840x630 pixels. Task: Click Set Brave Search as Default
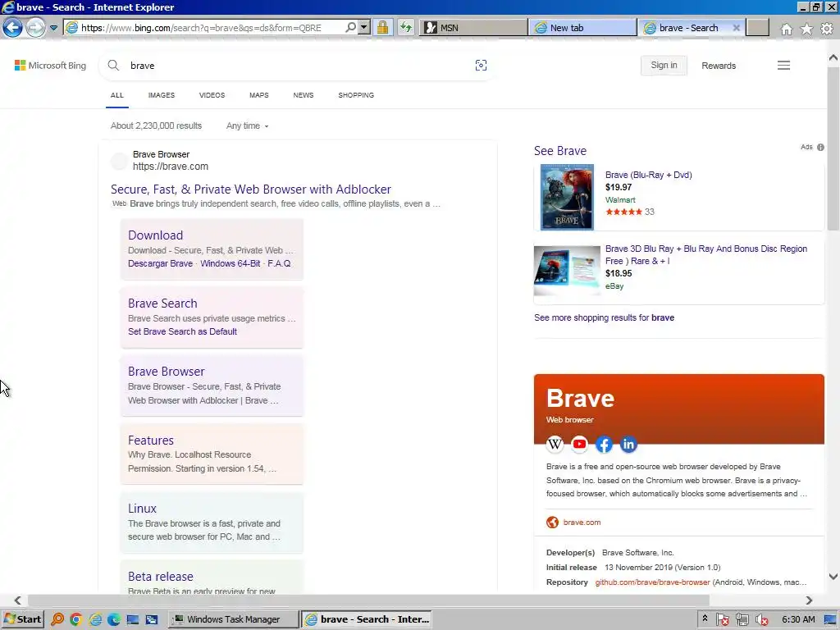[x=182, y=331]
